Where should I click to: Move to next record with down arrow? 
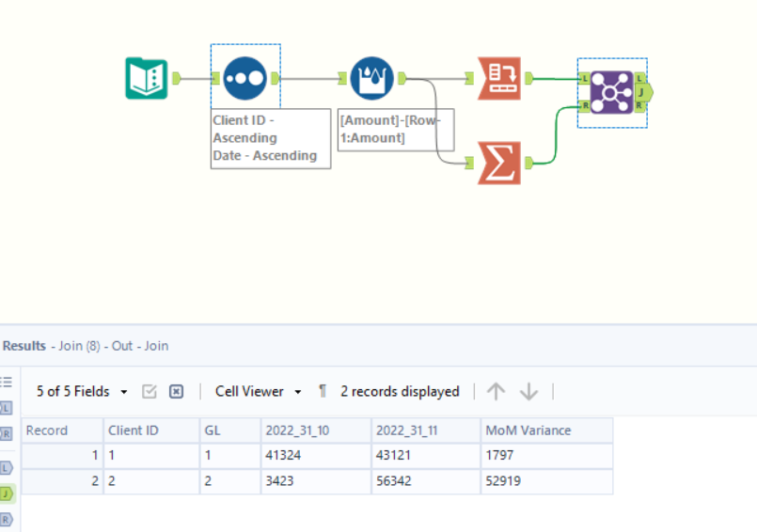tap(528, 392)
